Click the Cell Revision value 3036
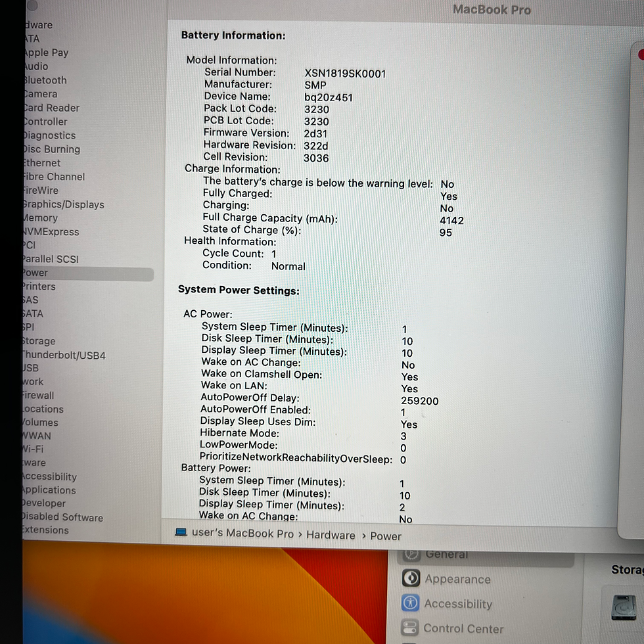Screen dimensions: 644x644 (x=316, y=158)
